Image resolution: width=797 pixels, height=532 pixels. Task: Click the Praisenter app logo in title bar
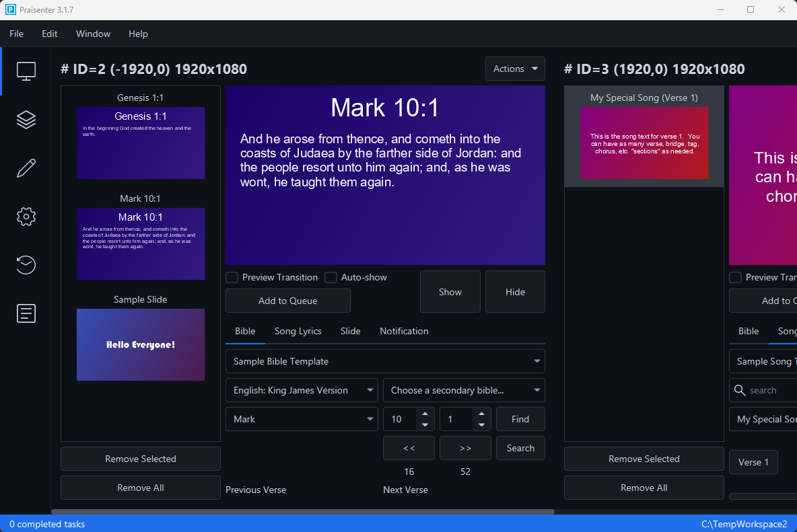(x=10, y=10)
